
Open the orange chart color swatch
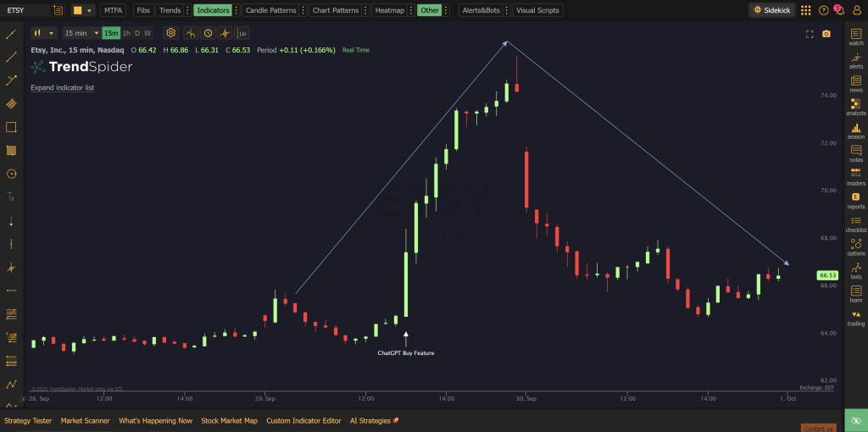point(83,10)
